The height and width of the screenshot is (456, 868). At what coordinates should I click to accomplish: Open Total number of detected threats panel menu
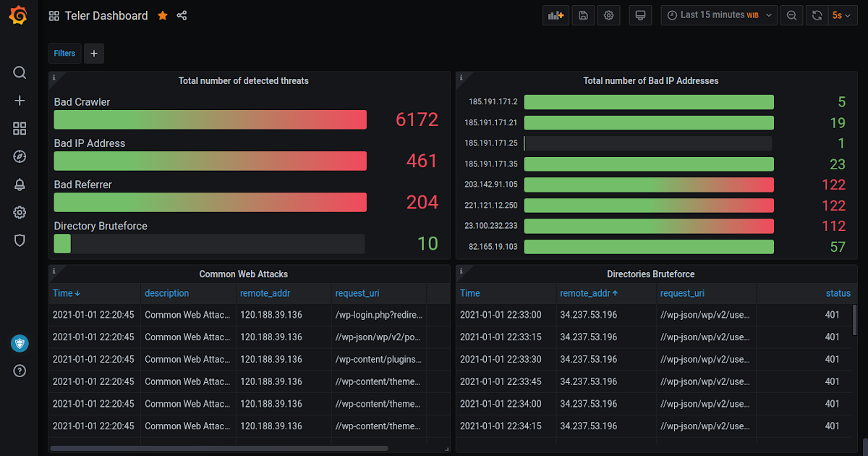coord(244,81)
